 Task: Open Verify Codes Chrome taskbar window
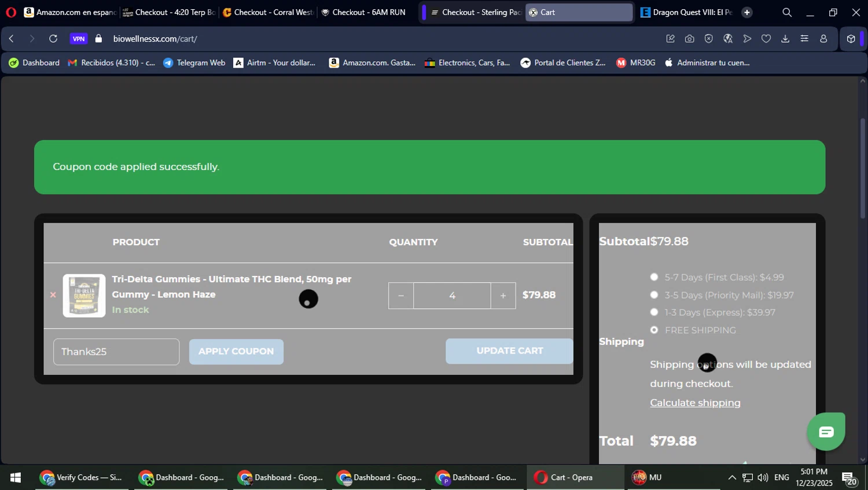82,477
